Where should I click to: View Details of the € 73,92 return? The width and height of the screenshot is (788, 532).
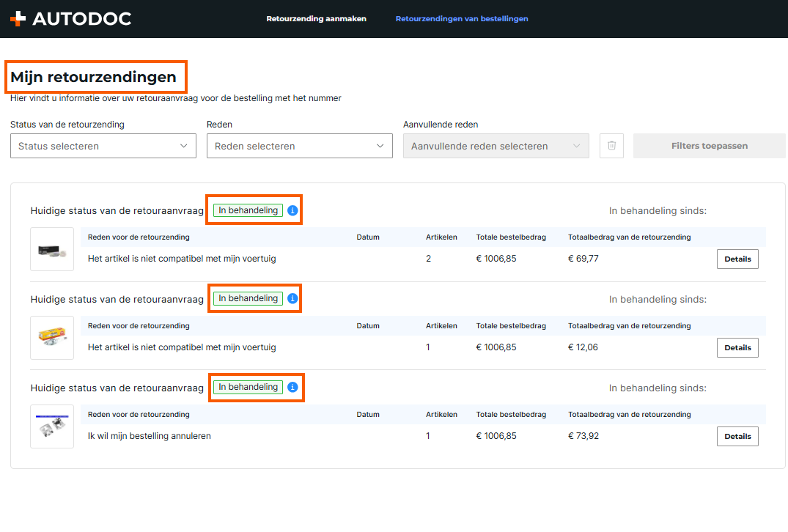[737, 436]
